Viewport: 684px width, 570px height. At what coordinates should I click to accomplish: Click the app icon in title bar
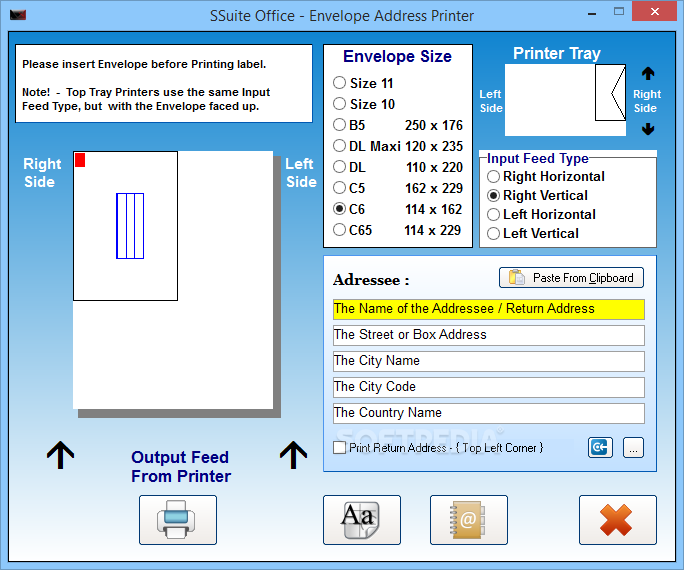point(18,15)
